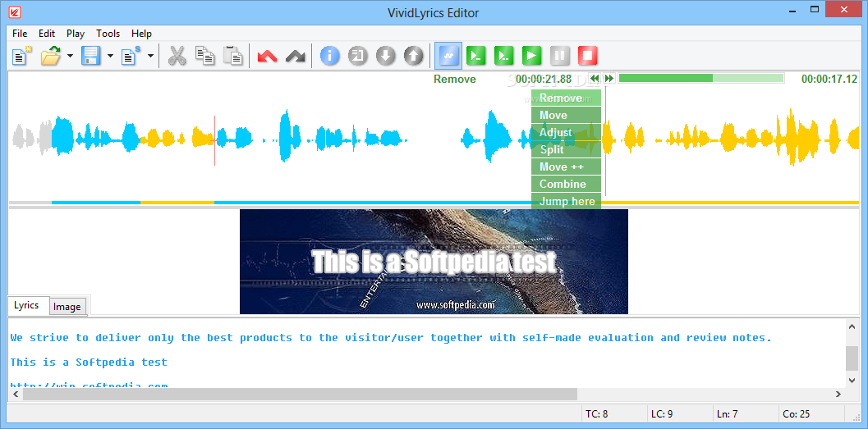Open the Help menu
868x429 pixels.
coord(141,33)
